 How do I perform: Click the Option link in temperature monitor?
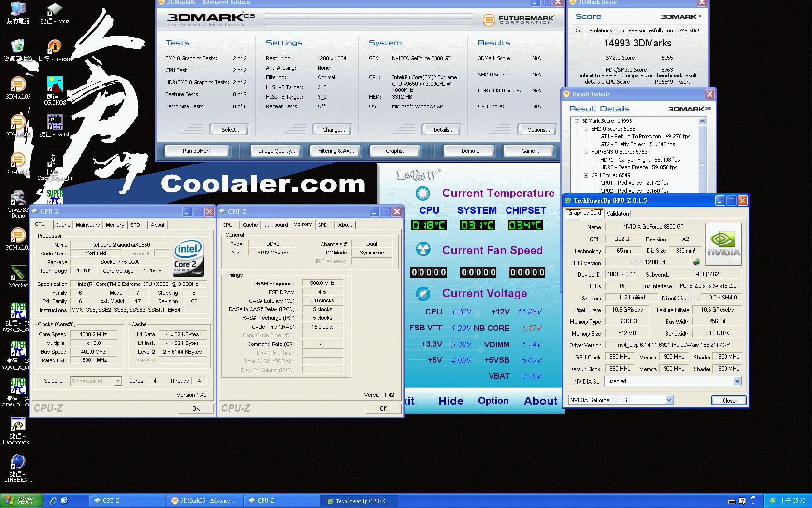(x=493, y=401)
